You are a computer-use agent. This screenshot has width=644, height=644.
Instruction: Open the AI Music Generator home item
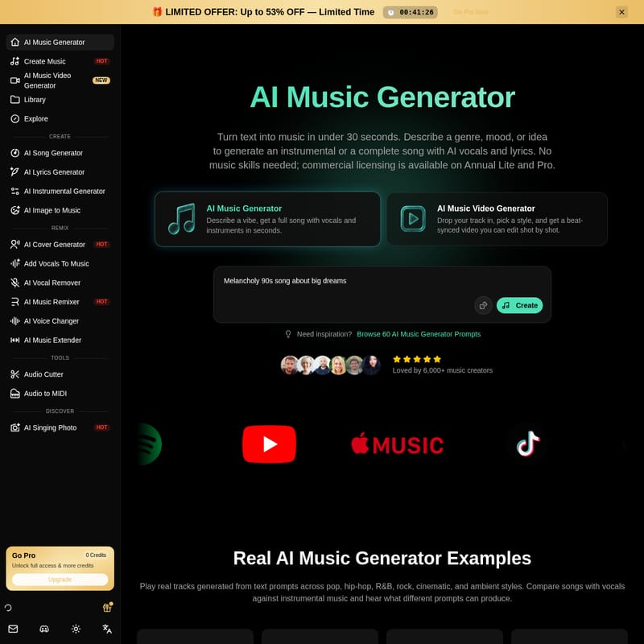60,43
